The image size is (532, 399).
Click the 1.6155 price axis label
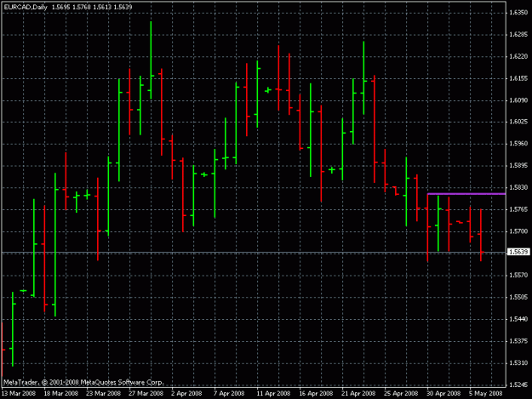point(518,78)
